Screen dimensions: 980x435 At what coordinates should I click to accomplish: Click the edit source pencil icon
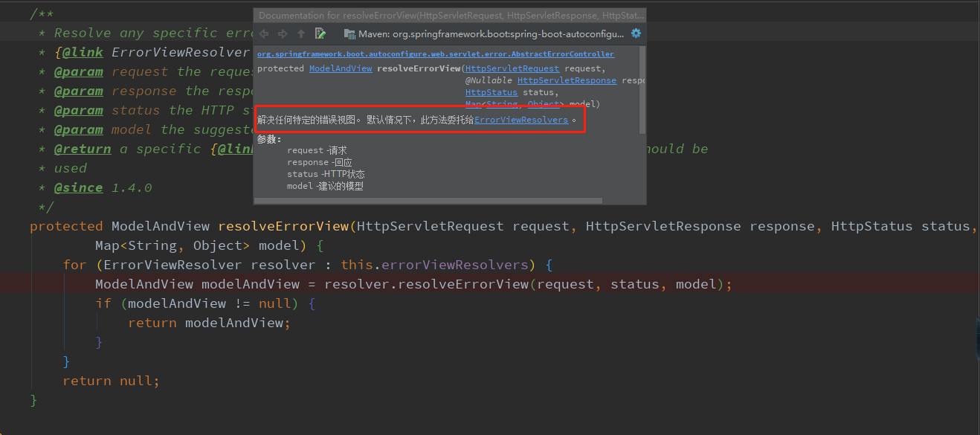[320, 33]
